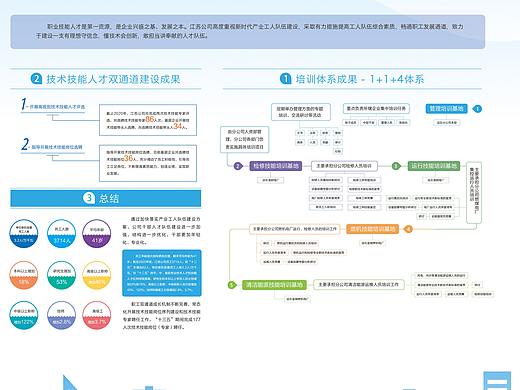Click the 主要承担分公司清洁能源运维人员培训工作 node
Image resolution: width=520 pixels, height=390 pixels.
tap(358, 284)
